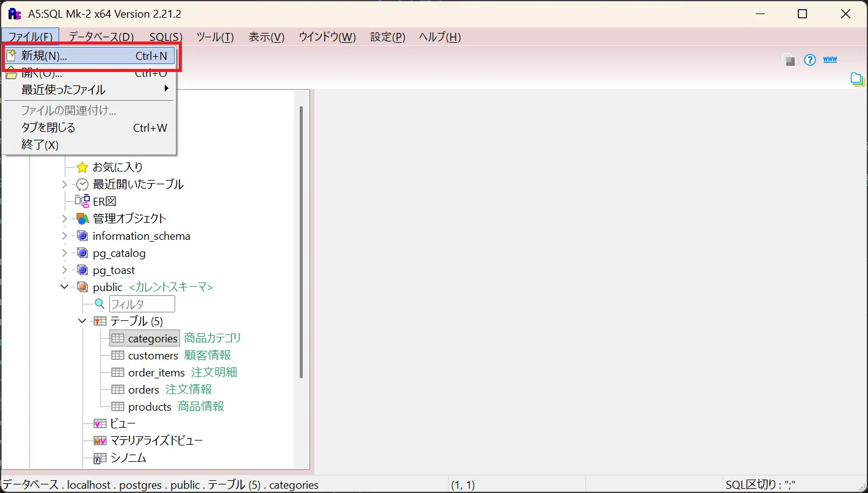Viewport: 868px width, 493px height.
Task: Open the SQL(S) menu
Action: (166, 37)
